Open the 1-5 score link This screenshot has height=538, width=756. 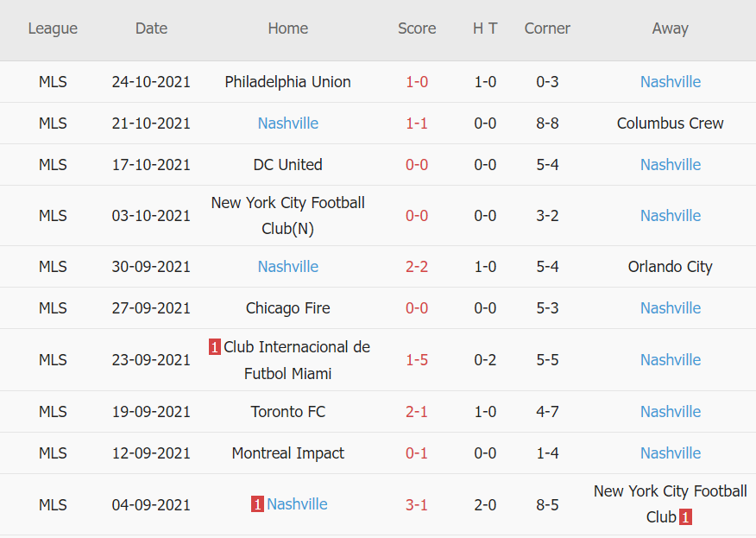[417, 360]
